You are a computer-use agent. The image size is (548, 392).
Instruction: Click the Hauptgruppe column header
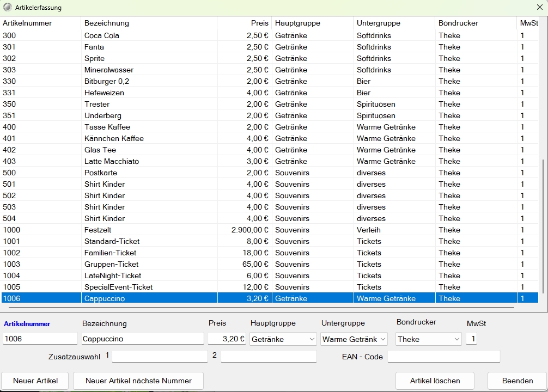[x=313, y=23]
